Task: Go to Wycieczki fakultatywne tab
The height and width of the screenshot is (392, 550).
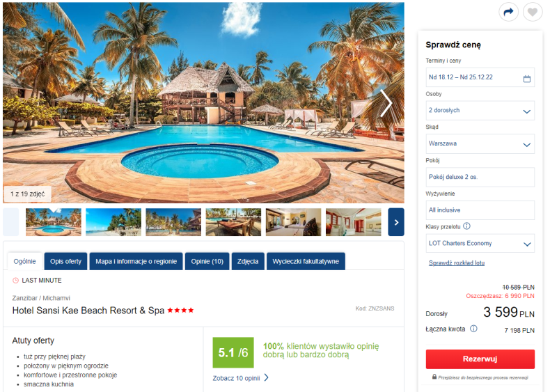Action: click(x=306, y=261)
